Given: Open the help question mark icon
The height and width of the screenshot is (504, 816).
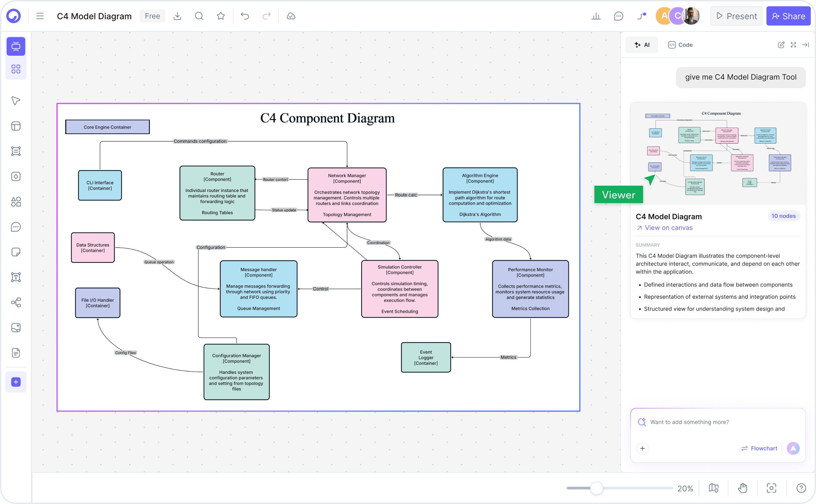Looking at the screenshot, I should 801,488.
